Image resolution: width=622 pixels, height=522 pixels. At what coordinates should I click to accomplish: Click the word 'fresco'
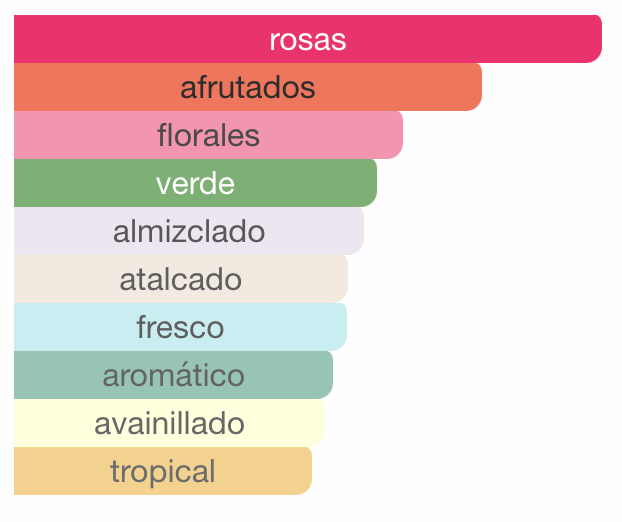[x=180, y=327]
